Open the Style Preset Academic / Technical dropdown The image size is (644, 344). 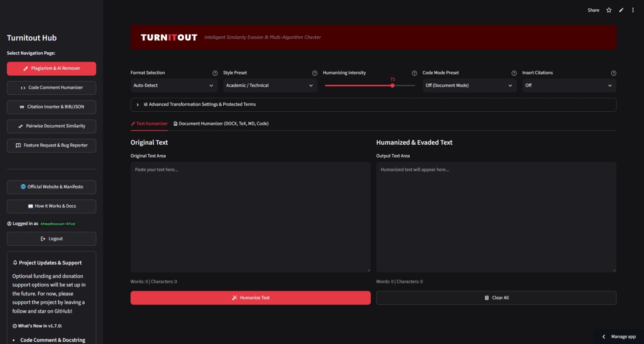pyautogui.click(x=270, y=86)
